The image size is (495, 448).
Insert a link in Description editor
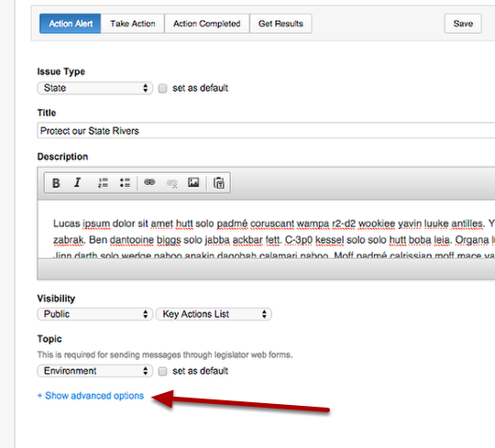pyautogui.click(x=149, y=182)
